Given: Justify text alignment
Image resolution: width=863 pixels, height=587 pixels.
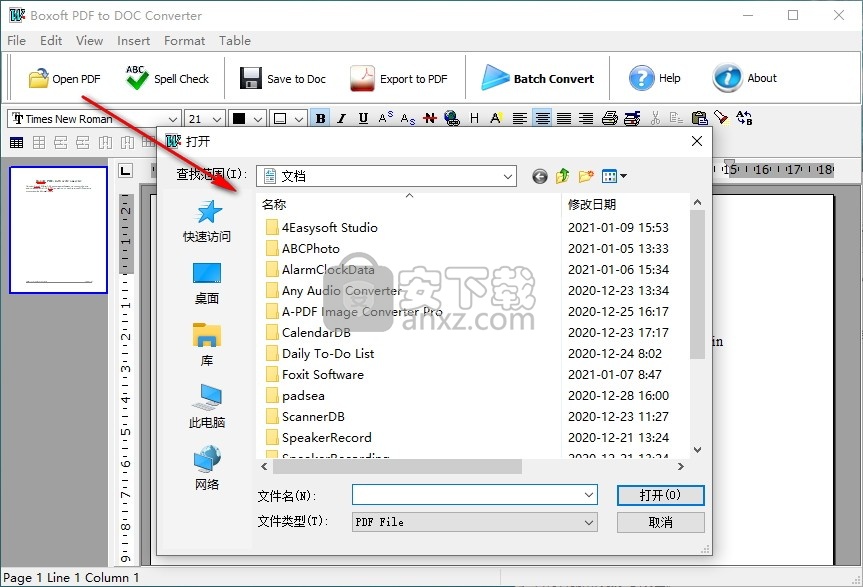Looking at the screenshot, I should pyautogui.click(x=564, y=118).
